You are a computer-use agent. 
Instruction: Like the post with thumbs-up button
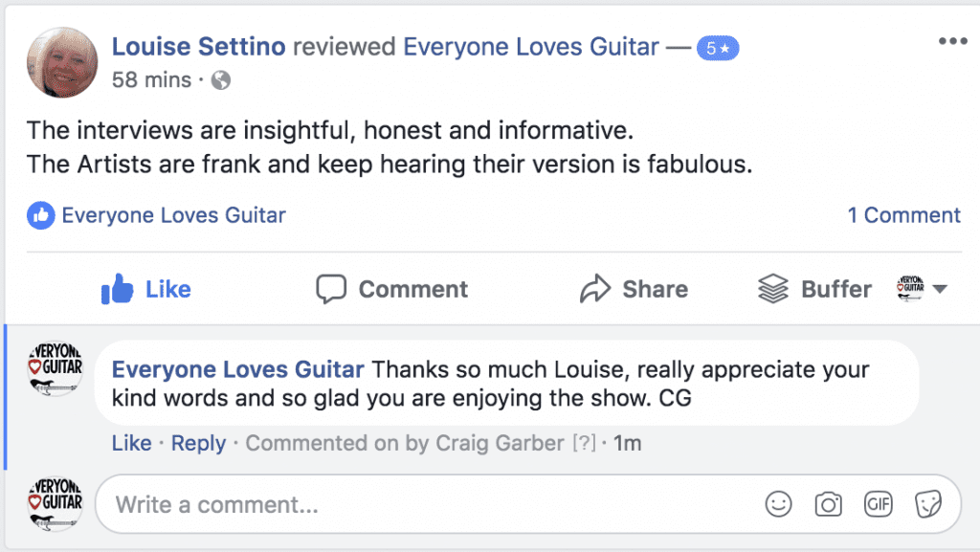click(x=146, y=289)
